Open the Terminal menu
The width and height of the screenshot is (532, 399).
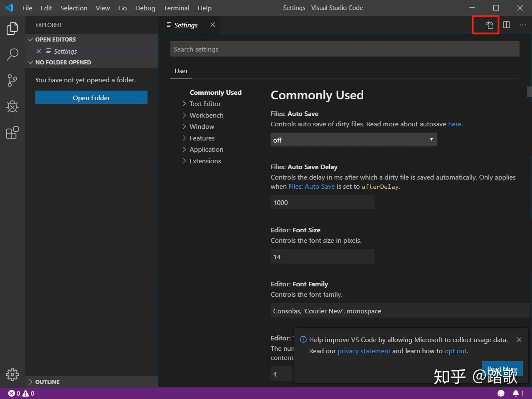(176, 8)
